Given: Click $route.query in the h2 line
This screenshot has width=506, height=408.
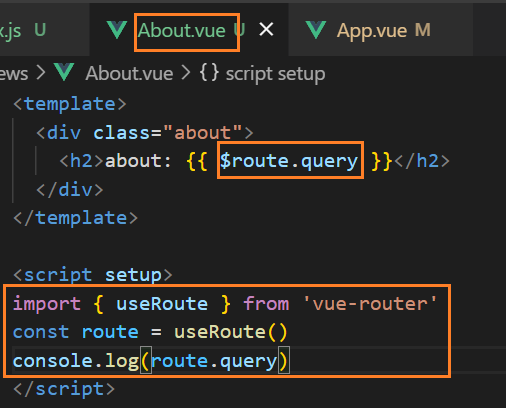Looking at the screenshot, I should tap(289, 161).
